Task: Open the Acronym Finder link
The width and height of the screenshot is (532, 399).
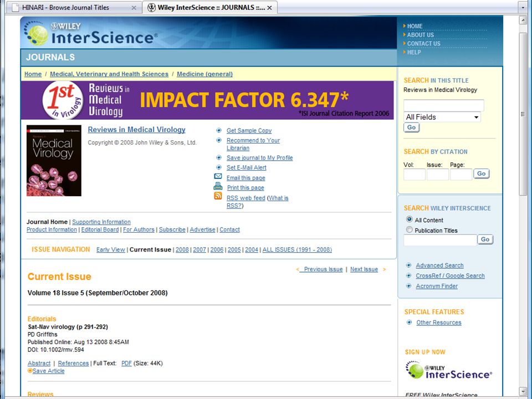Action: pyautogui.click(x=437, y=286)
